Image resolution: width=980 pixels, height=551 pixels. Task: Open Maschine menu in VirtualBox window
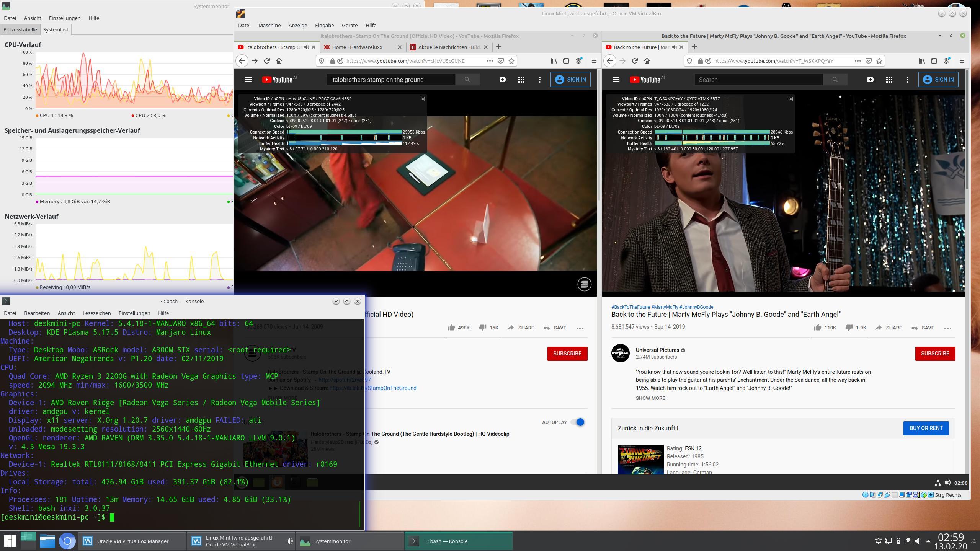[x=269, y=25]
